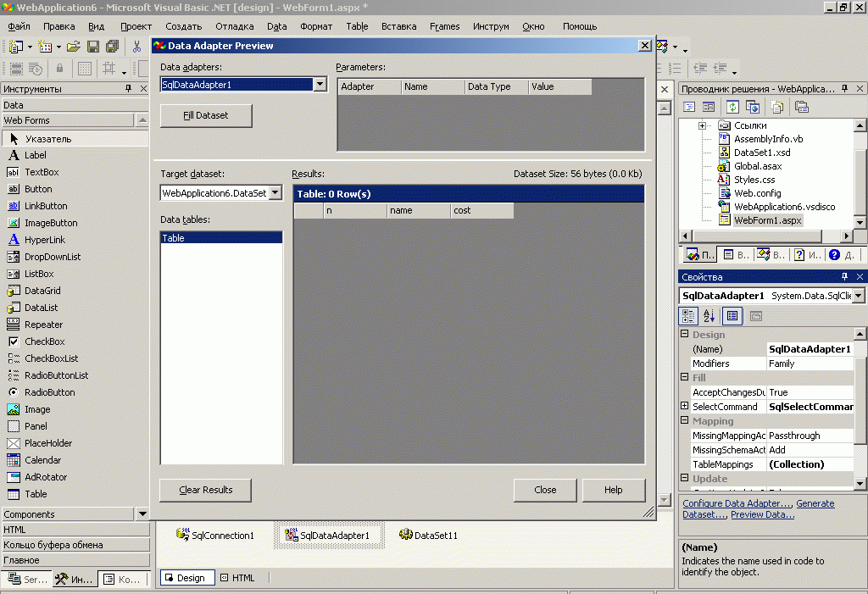Click Categorized view icon in Properties panel
The height and width of the screenshot is (594, 868).
coord(688,316)
